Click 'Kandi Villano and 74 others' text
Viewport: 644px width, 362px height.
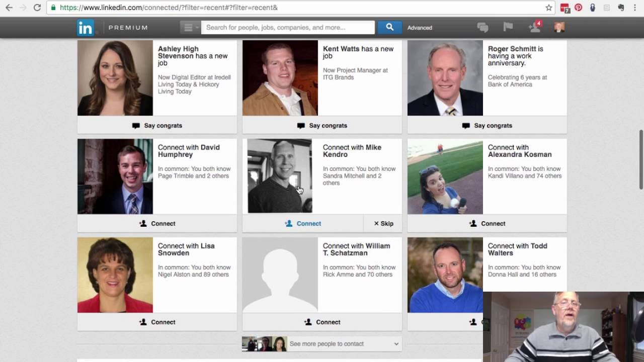tap(525, 176)
